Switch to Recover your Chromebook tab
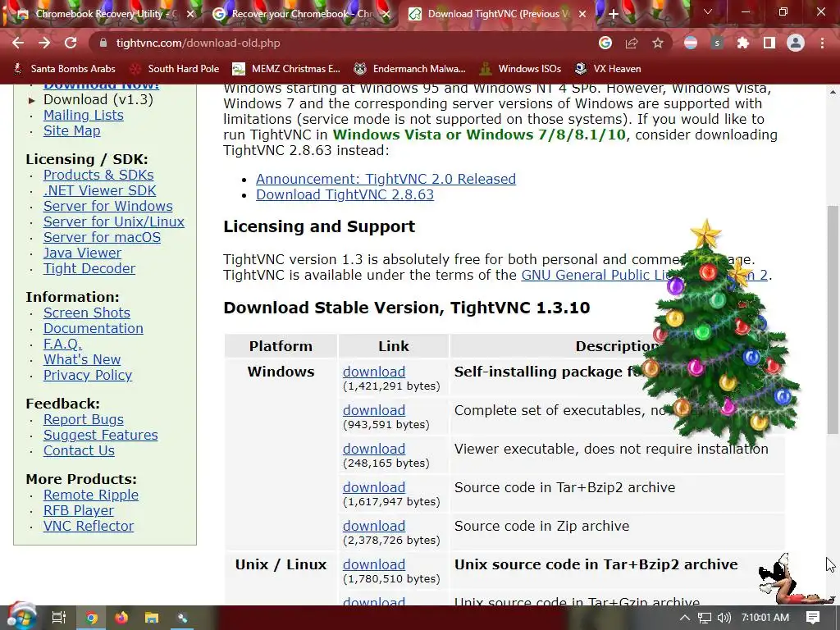Image resolution: width=840 pixels, height=630 pixels. [x=300, y=14]
